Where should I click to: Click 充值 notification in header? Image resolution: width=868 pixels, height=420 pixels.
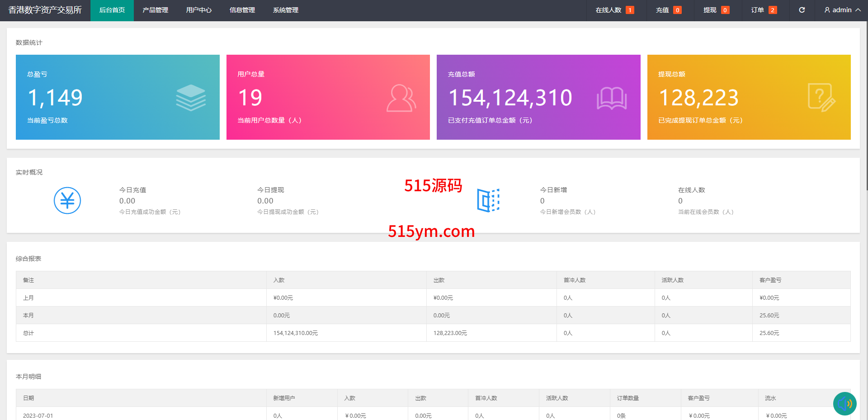[668, 10]
